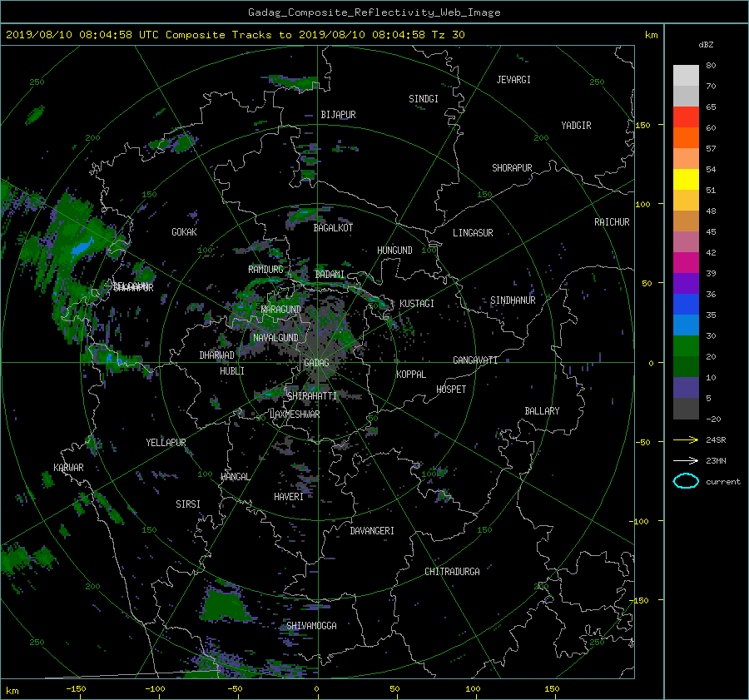Click the SINDHANUR city label
Image resolution: width=749 pixels, height=700 pixels.
[x=513, y=300]
